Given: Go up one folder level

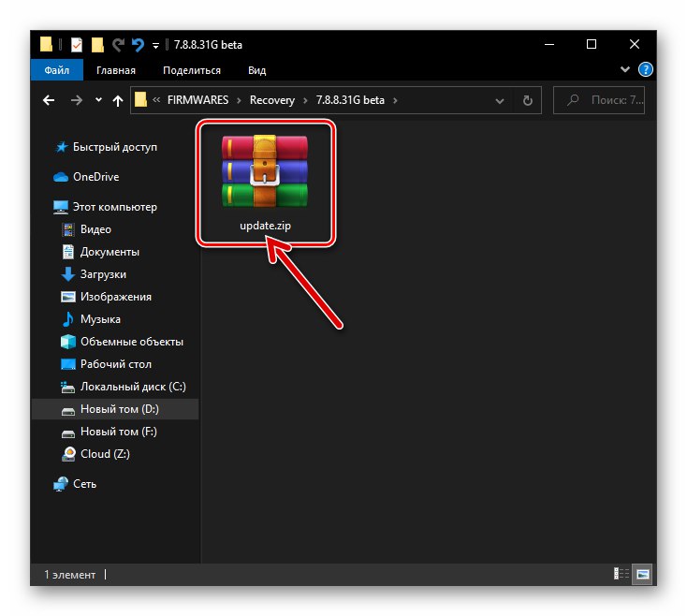Looking at the screenshot, I should [x=117, y=101].
